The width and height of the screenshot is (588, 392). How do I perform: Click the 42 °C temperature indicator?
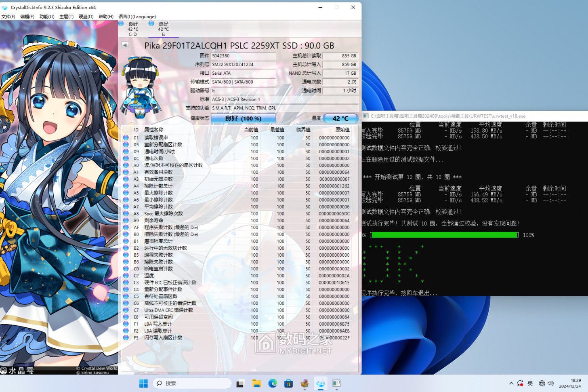click(x=340, y=118)
